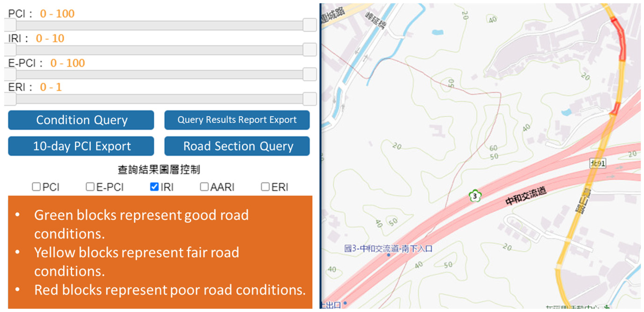Click the PCI slider right handle
This screenshot has height=312, width=644.
click(x=310, y=25)
